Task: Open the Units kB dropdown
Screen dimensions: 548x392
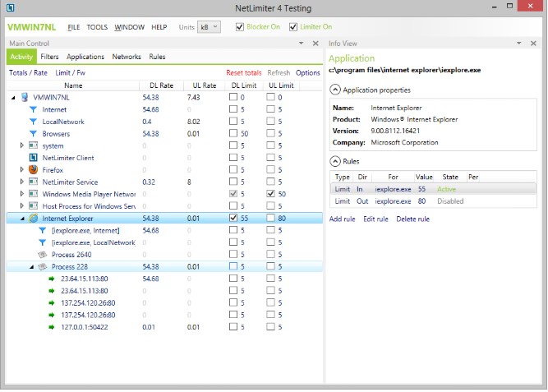Action: pyautogui.click(x=210, y=27)
